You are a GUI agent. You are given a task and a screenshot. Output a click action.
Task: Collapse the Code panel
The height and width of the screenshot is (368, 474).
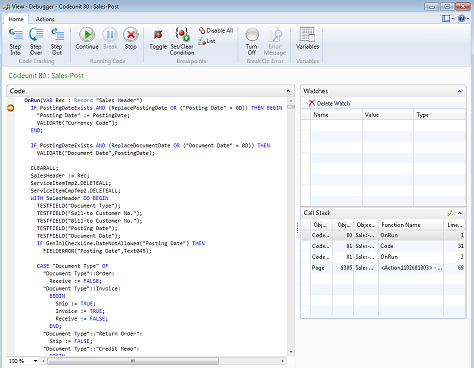pos(288,91)
